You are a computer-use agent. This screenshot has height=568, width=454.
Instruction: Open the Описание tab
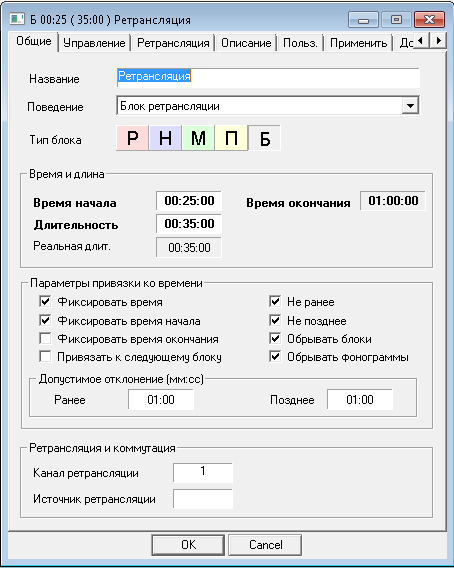click(x=246, y=43)
